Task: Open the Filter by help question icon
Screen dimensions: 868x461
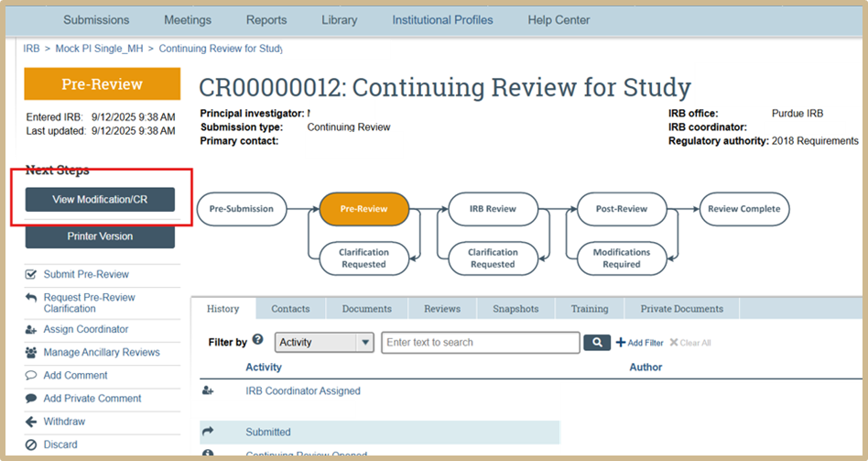Action: pos(257,340)
